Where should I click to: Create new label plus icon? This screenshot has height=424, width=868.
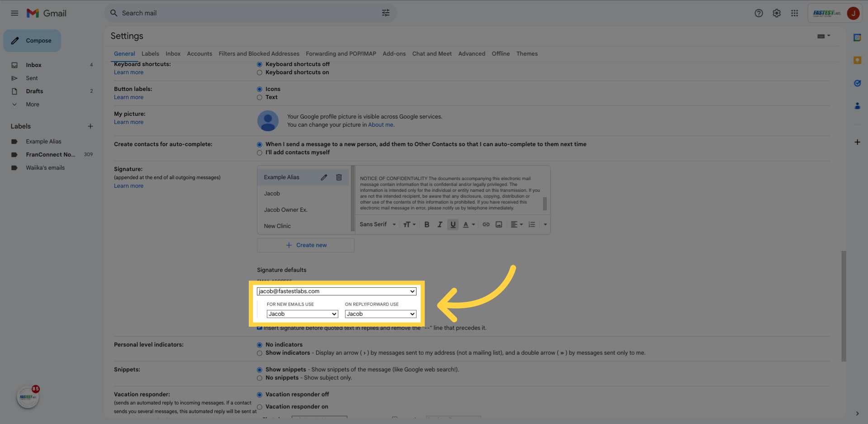pyautogui.click(x=90, y=126)
